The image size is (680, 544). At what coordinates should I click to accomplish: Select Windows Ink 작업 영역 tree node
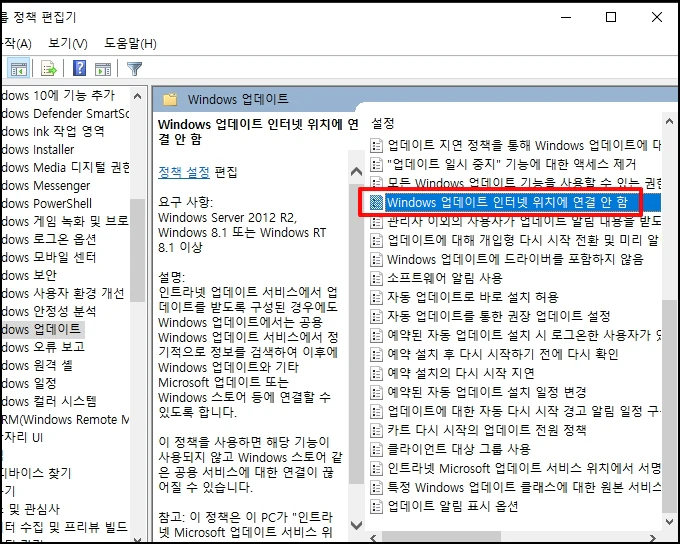click(52, 131)
